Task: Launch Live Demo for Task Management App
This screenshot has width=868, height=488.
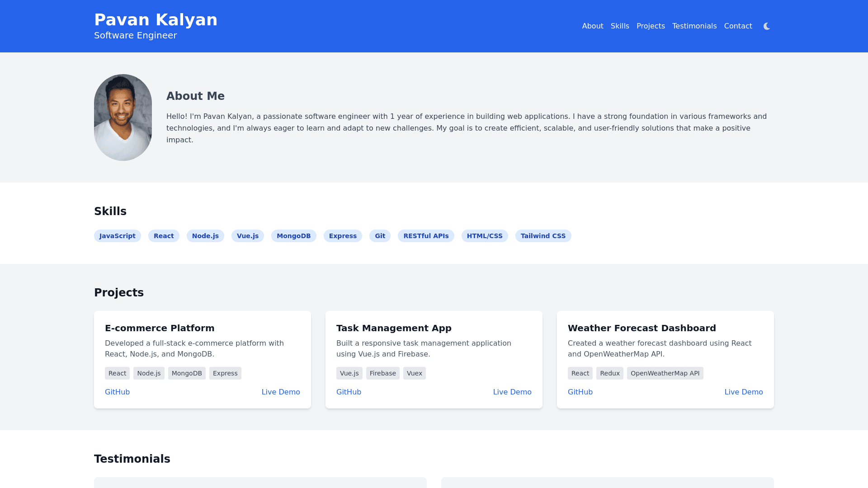Action: 512,392
